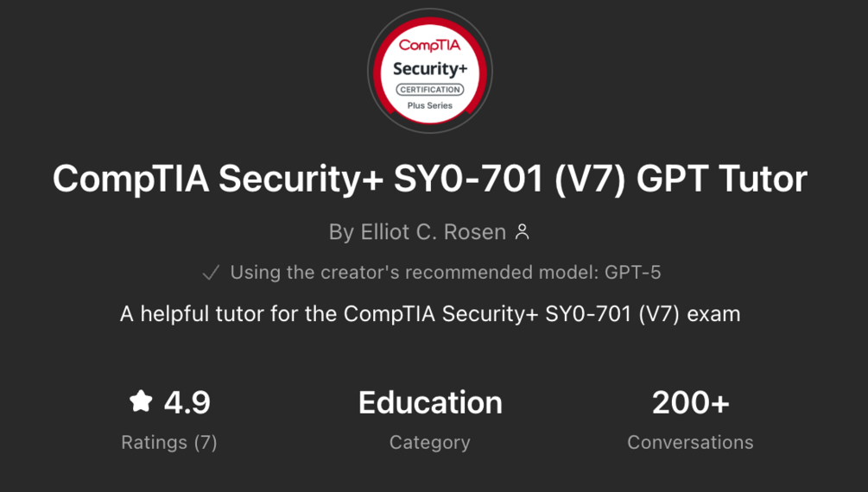Click the red CompTIA wordmark in logo
Image resolution: width=868 pixels, height=492 pixels.
429,46
